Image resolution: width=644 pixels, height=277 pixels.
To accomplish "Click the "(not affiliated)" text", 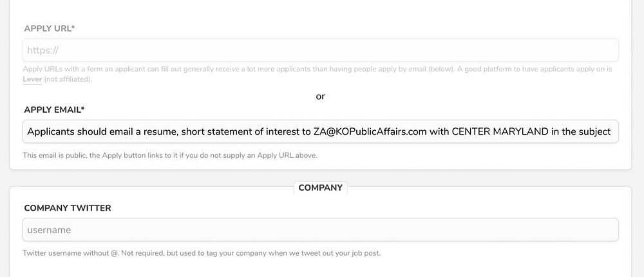I will pyautogui.click(x=69, y=79).
